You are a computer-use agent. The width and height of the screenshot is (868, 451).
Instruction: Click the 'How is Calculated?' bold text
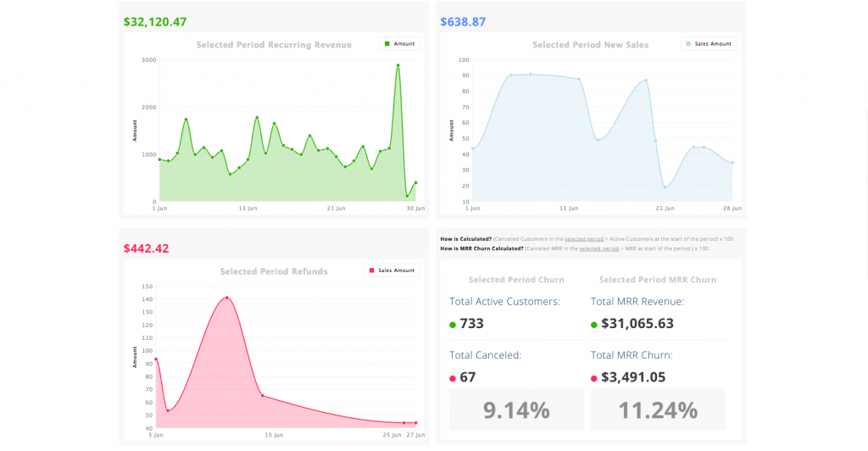coord(465,239)
